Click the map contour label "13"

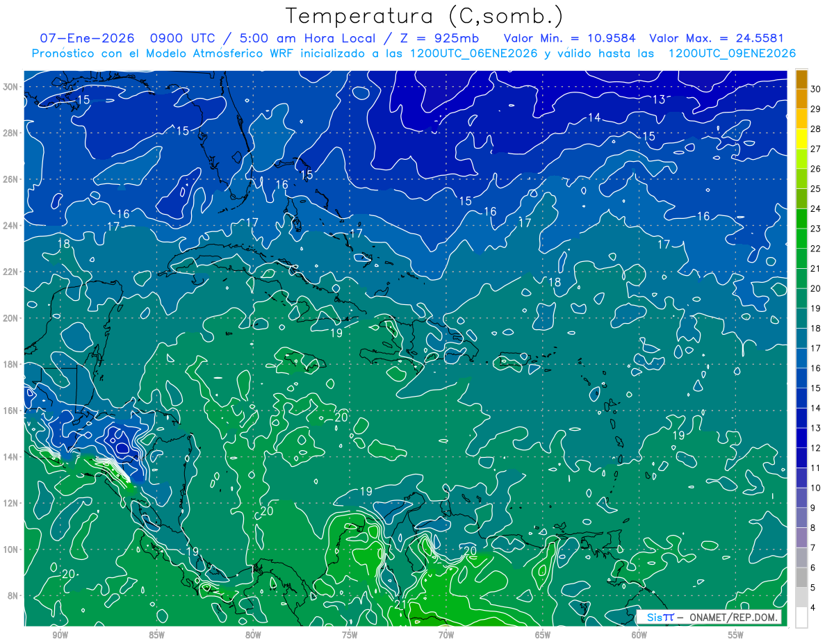[659, 100]
